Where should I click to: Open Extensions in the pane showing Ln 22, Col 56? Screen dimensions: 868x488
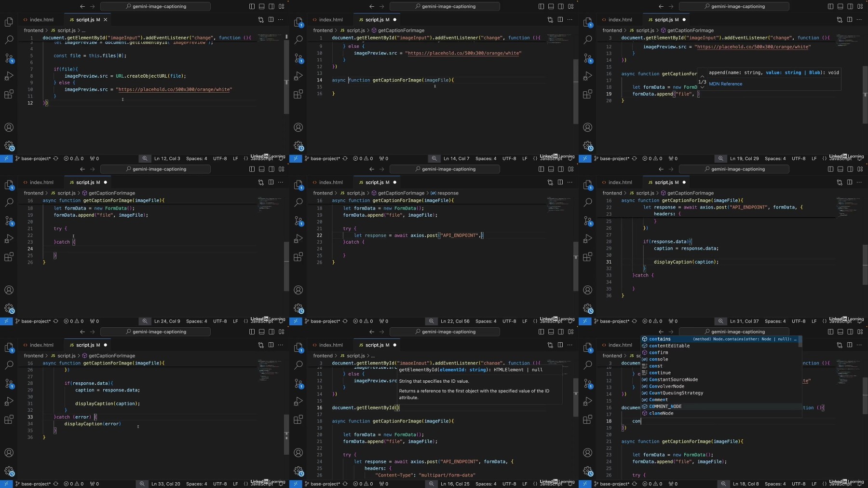pos(298,257)
